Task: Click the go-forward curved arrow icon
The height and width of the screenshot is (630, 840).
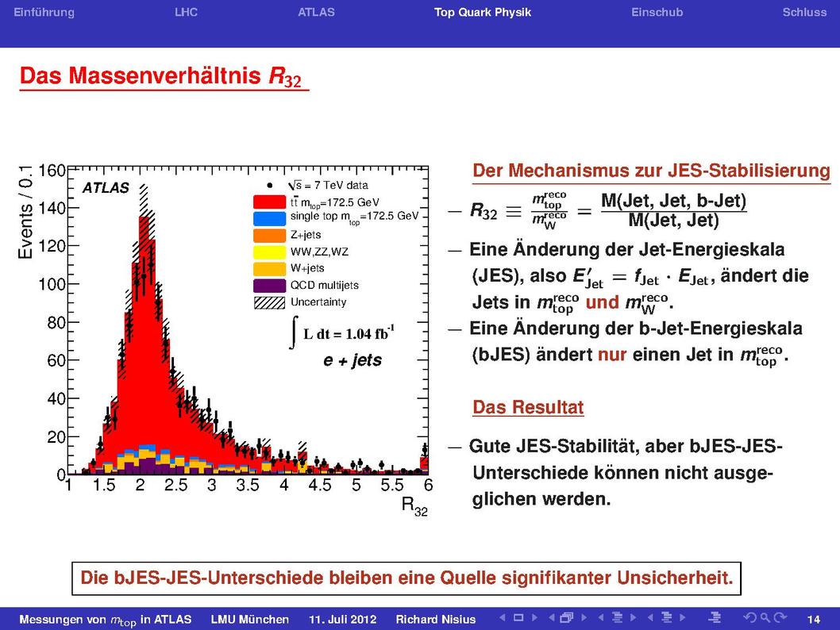Action: tap(780, 617)
